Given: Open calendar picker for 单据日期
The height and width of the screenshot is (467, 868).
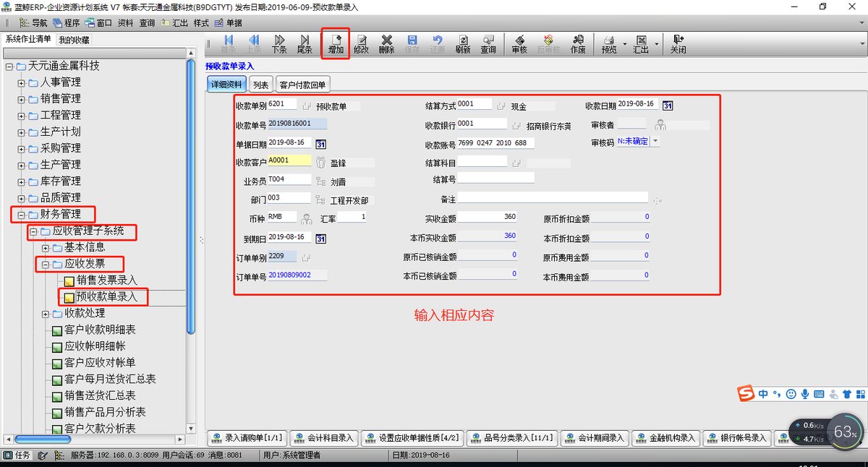Looking at the screenshot, I should [x=320, y=144].
